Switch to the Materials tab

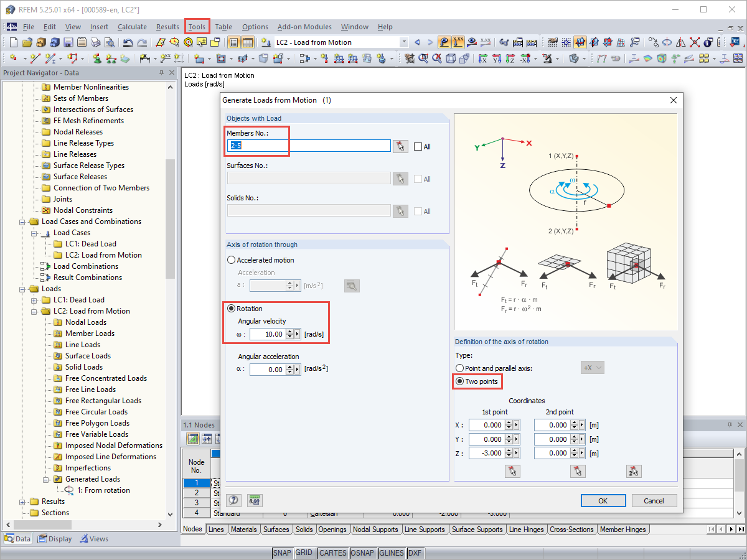(243, 530)
